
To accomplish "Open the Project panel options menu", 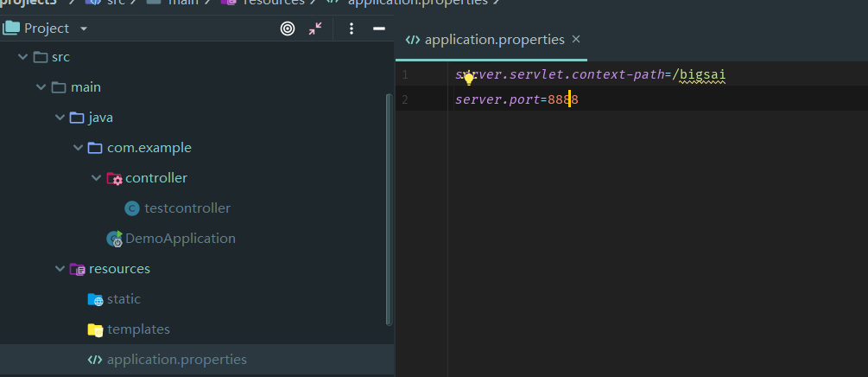I will 351,29.
